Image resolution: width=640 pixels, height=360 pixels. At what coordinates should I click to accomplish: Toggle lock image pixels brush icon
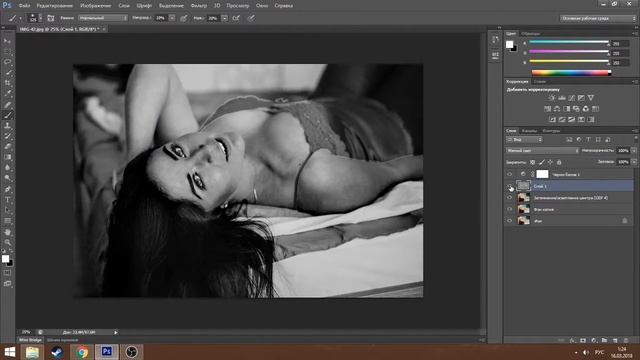pyautogui.click(x=541, y=162)
